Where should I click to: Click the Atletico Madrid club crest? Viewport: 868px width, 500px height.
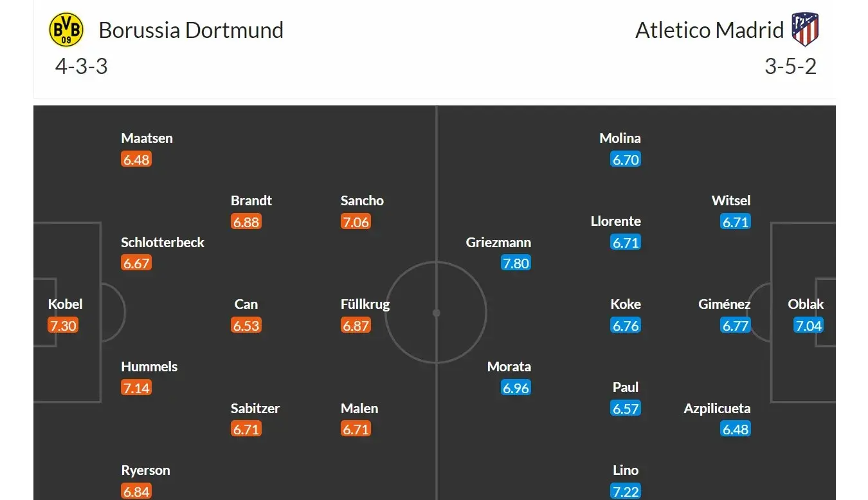click(804, 30)
